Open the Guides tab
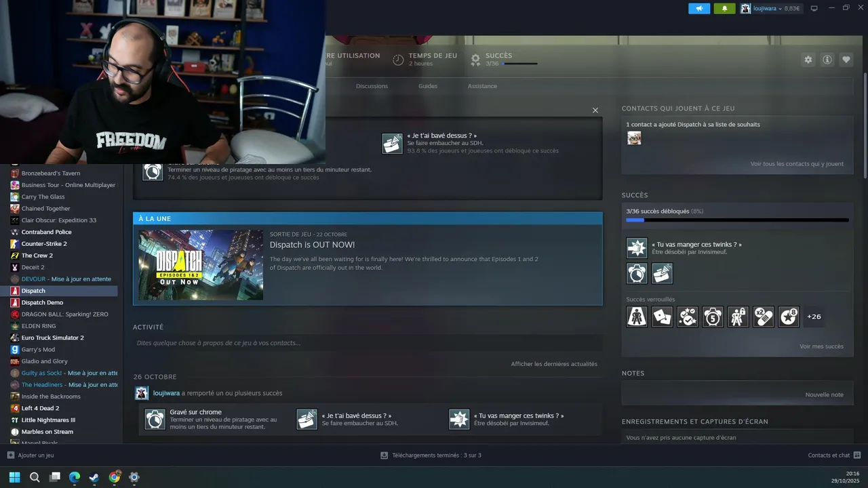This screenshot has height=488, width=868. click(428, 86)
